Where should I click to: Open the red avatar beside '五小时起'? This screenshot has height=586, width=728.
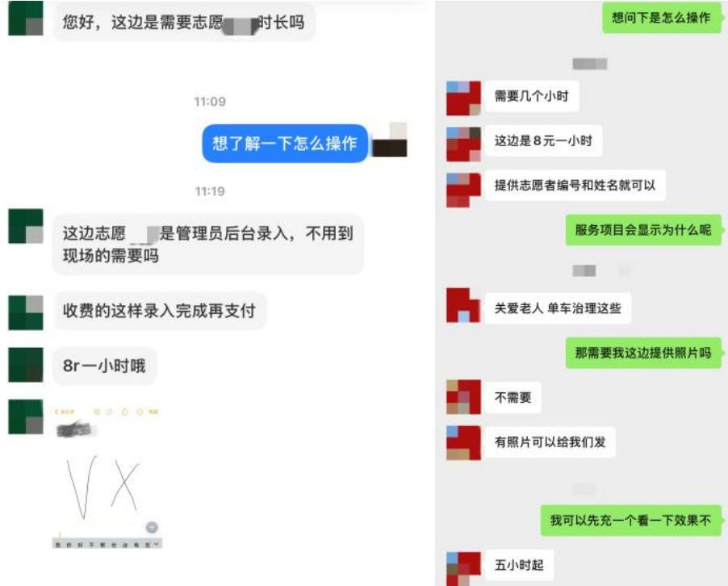(x=463, y=568)
